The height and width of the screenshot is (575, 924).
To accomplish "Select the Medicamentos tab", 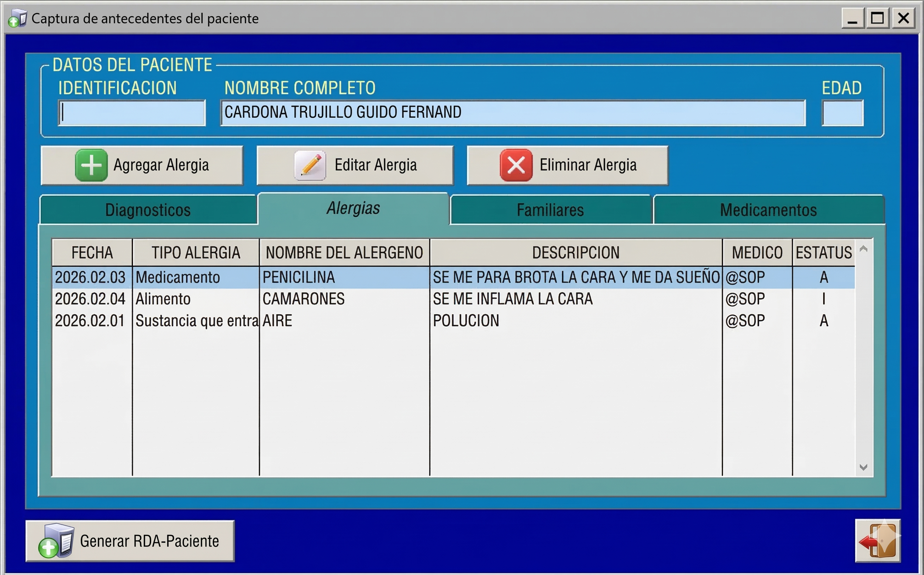I will click(x=768, y=210).
